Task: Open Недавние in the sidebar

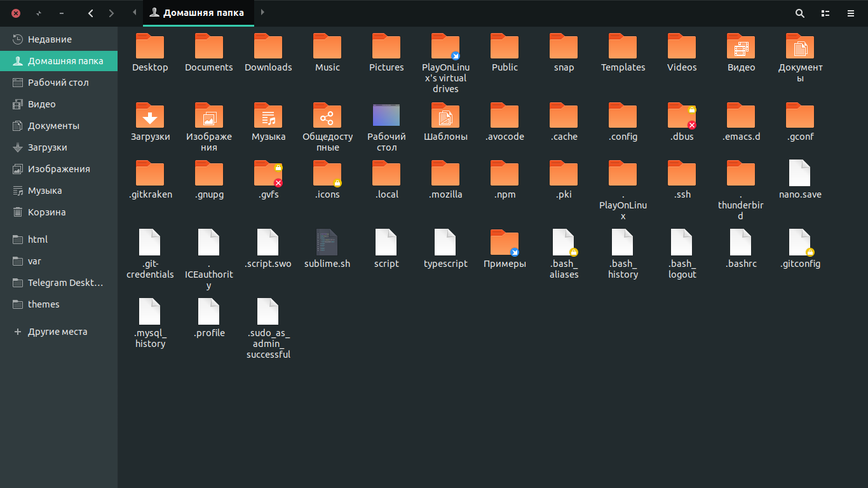Action: pos(58,39)
